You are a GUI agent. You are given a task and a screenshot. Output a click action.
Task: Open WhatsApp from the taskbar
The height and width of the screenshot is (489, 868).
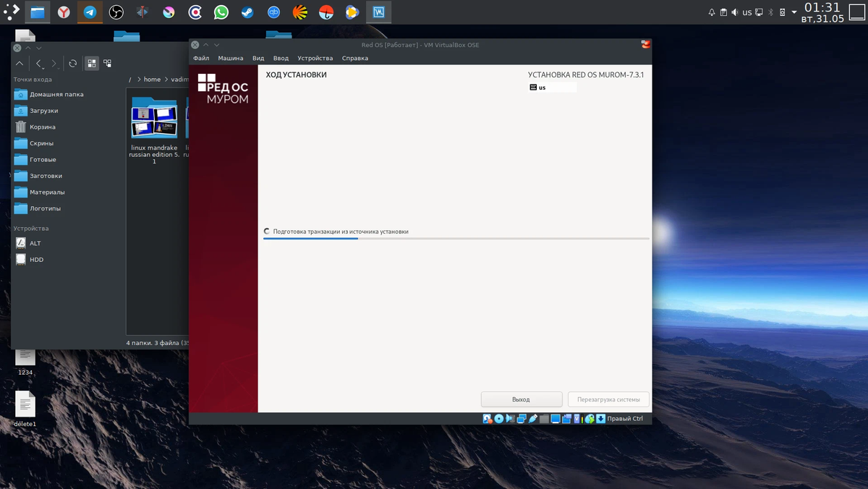(221, 12)
